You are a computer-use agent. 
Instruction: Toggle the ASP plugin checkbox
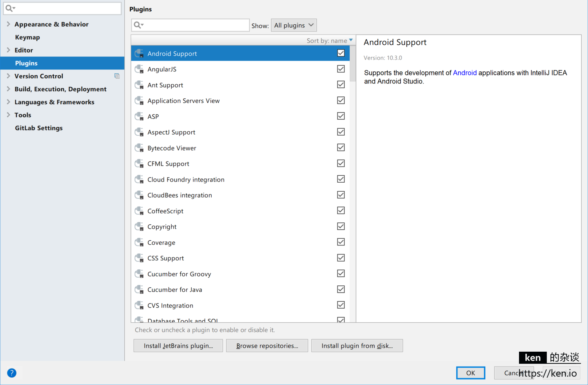pos(341,116)
